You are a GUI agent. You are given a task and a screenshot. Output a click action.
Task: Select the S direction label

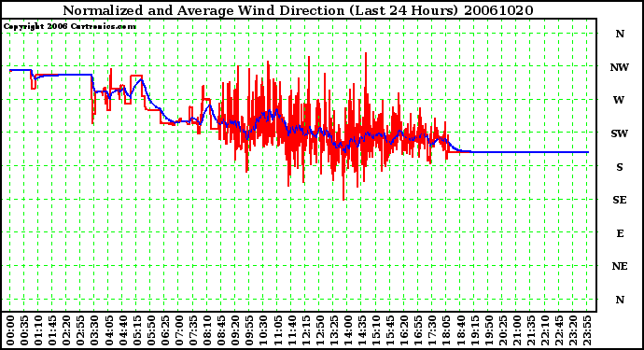click(x=620, y=167)
